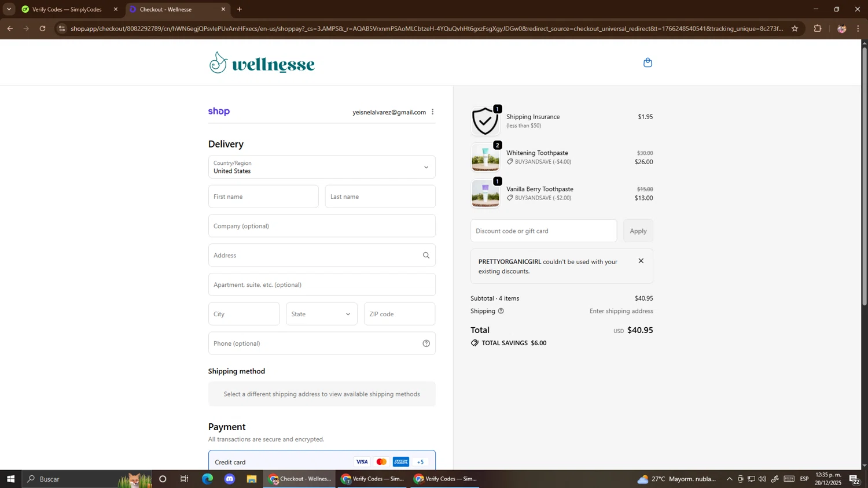The image size is (868, 488).
Task: Click the taskbar Buscar search box
Action: [x=87, y=479]
